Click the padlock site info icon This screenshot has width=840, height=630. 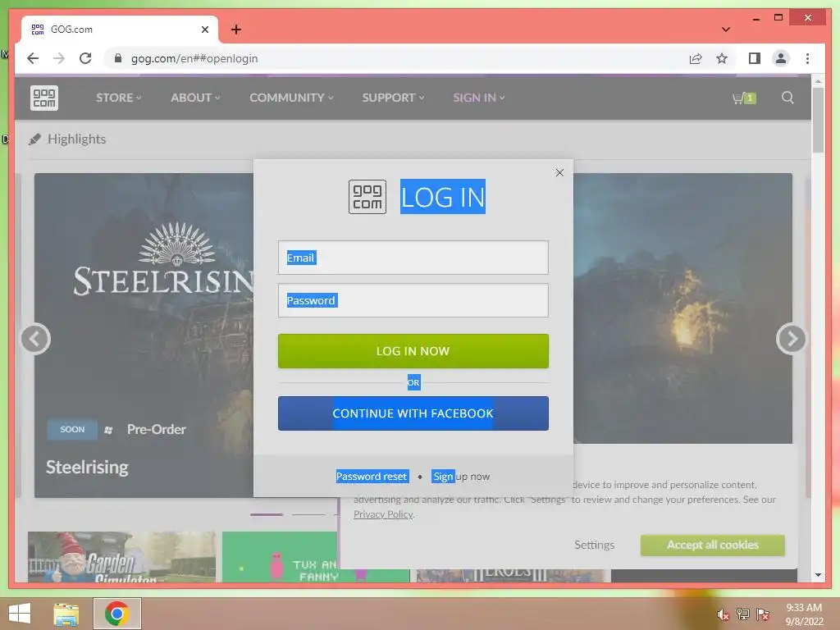[x=118, y=58]
